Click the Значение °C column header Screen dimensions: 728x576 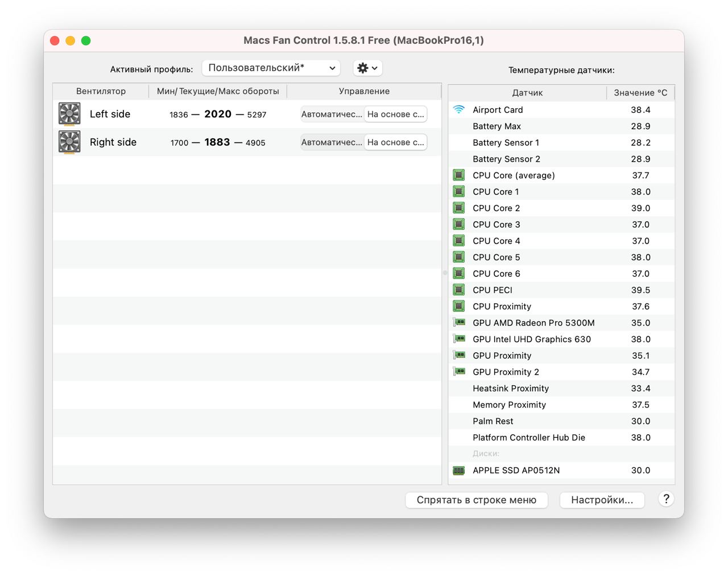pyautogui.click(x=640, y=93)
